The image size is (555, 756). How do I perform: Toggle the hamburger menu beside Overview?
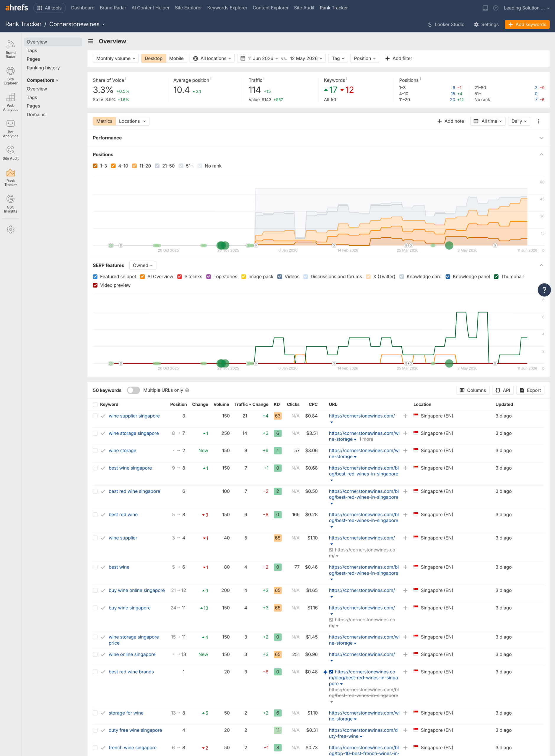pos(90,41)
